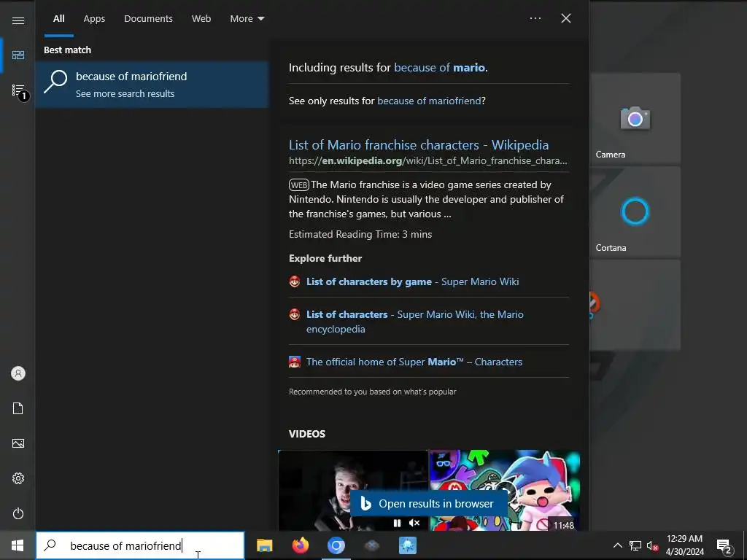The height and width of the screenshot is (560, 747).
Task: Launch Firefox from taskbar
Action: click(300, 545)
